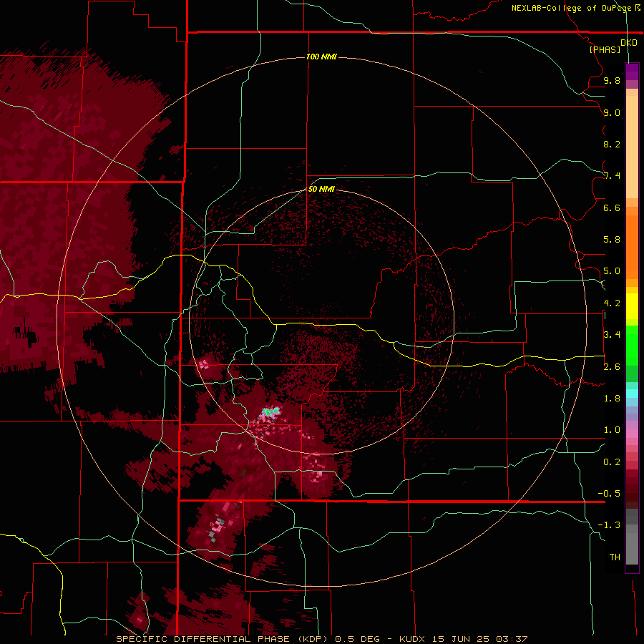Screen dimensions: 644x644
Task: Click the purple swatch atop the color bar
Action: (632, 72)
